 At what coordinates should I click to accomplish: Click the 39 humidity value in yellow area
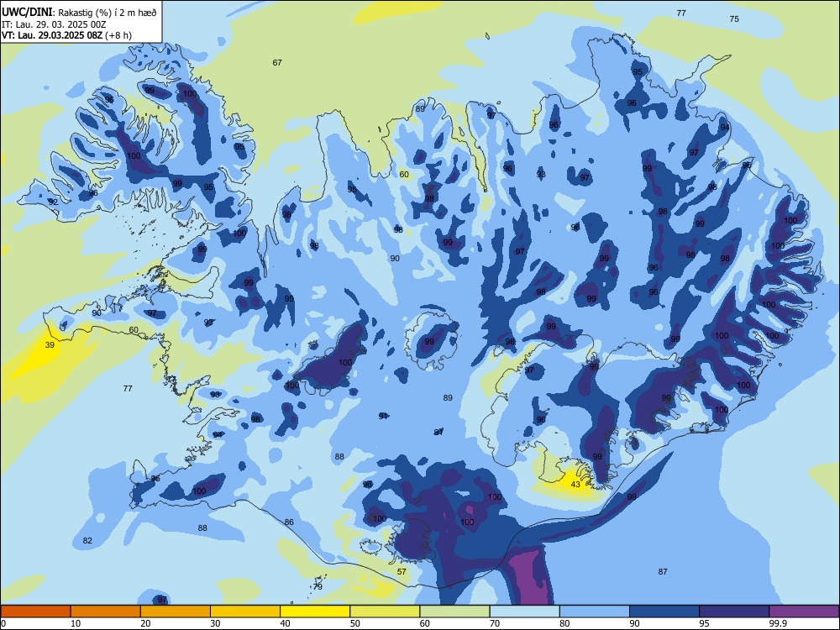(50, 345)
